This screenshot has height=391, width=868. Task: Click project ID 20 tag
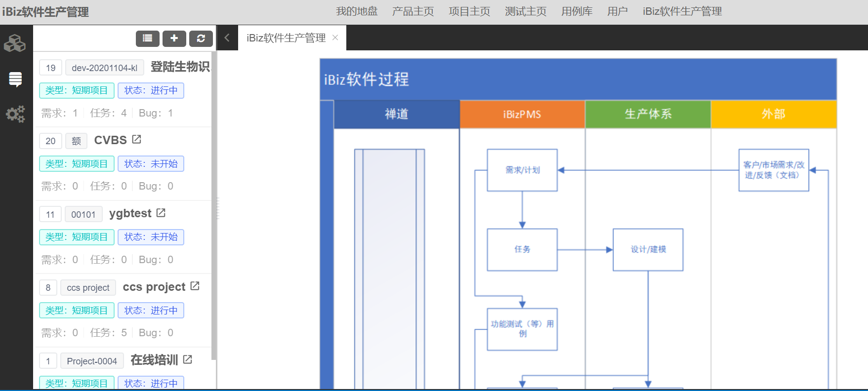point(50,141)
